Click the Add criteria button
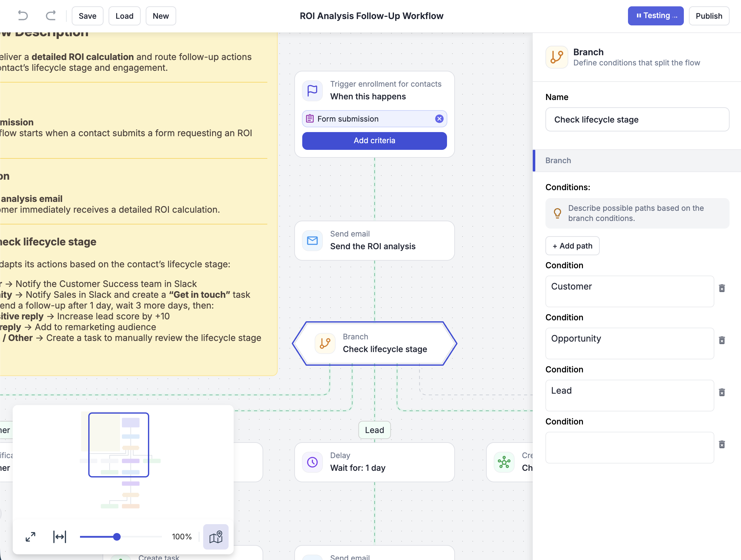The width and height of the screenshot is (741, 560). [374, 141]
